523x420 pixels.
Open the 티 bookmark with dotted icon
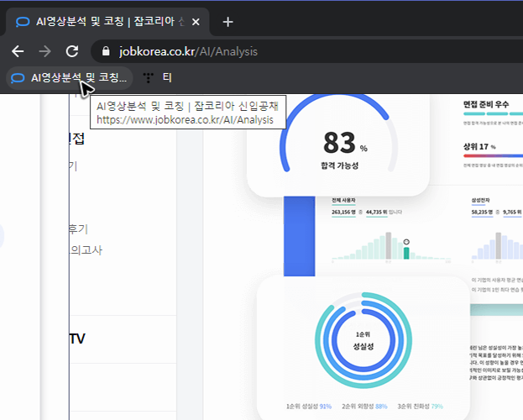tap(158, 78)
